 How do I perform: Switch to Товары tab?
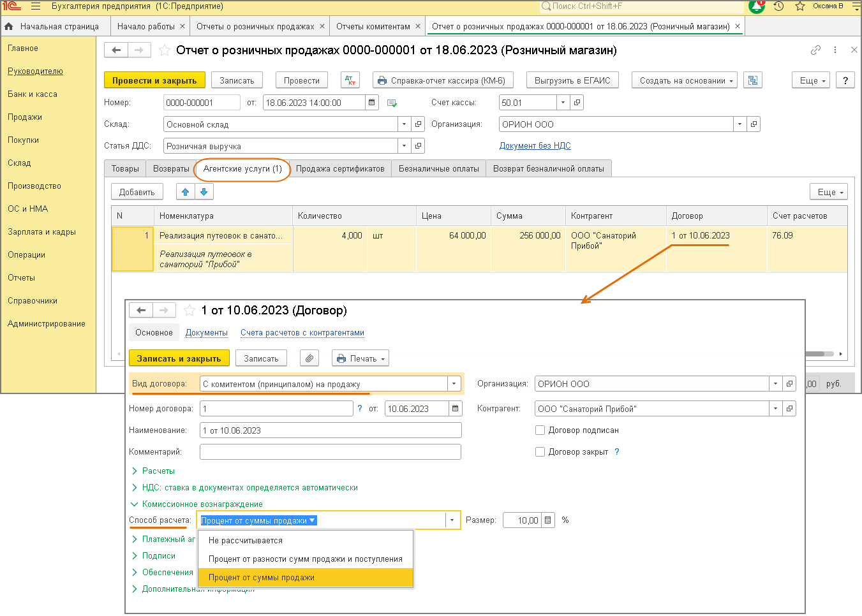125,168
